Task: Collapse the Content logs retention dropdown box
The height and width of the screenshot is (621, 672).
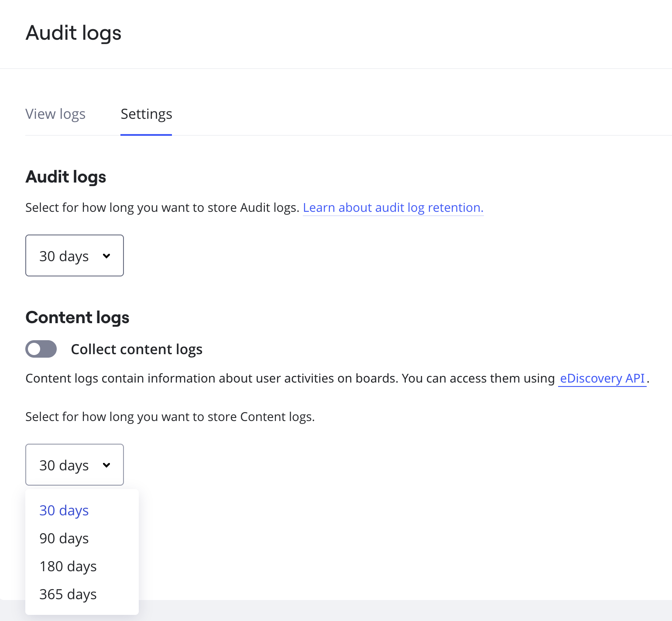Action: tap(74, 465)
